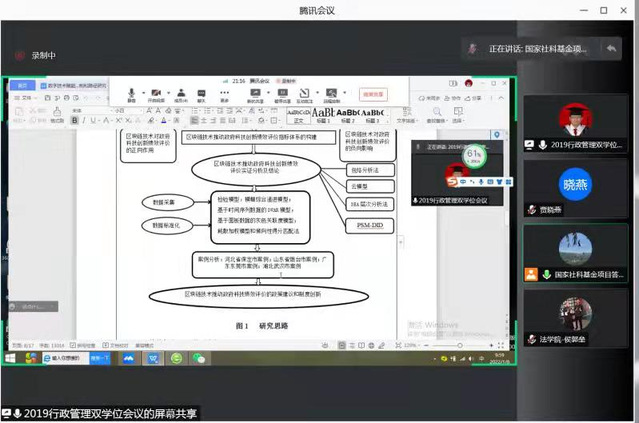Open the Tencent Meeting taskbar icon
639x423 pixels.
(x=129, y=357)
